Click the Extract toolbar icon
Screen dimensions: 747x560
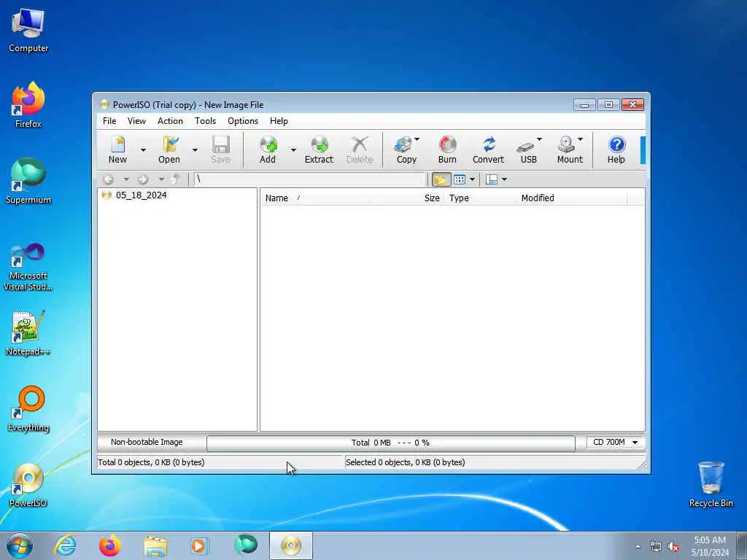pos(320,149)
